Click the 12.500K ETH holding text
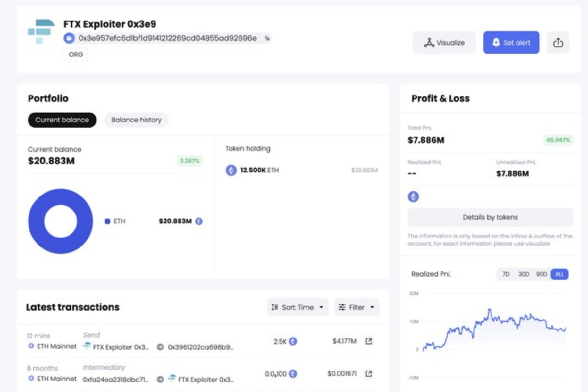The width and height of the screenshot is (588, 392). click(260, 170)
